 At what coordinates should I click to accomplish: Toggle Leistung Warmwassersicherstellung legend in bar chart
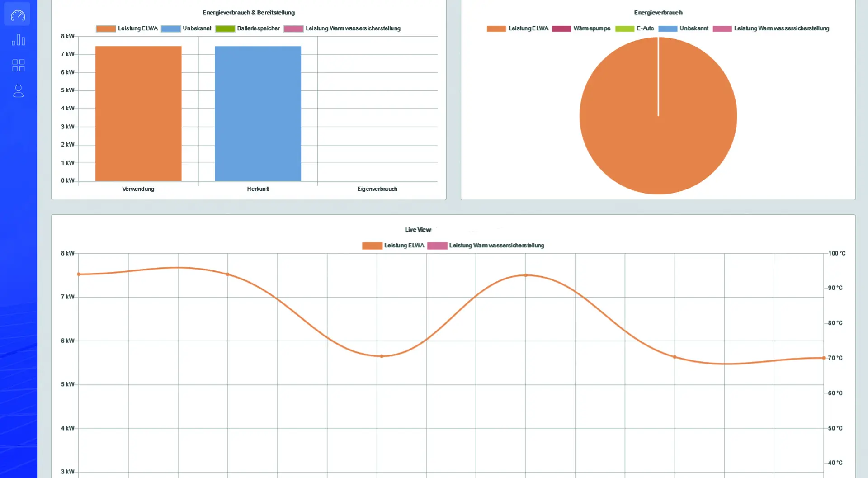342,28
